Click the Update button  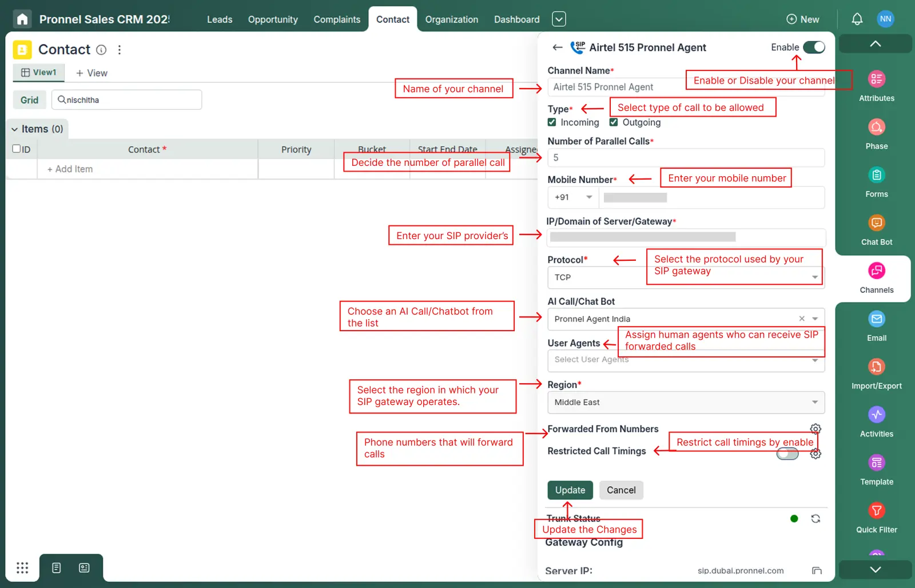pyautogui.click(x=570, y=490)
